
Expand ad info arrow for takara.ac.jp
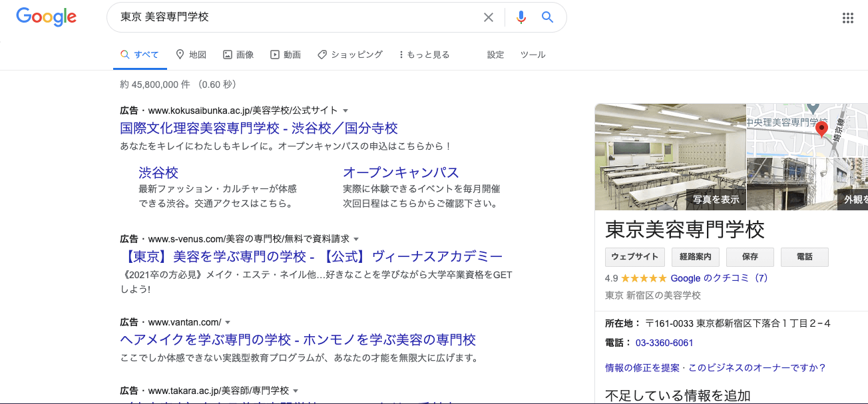(296, 391)
